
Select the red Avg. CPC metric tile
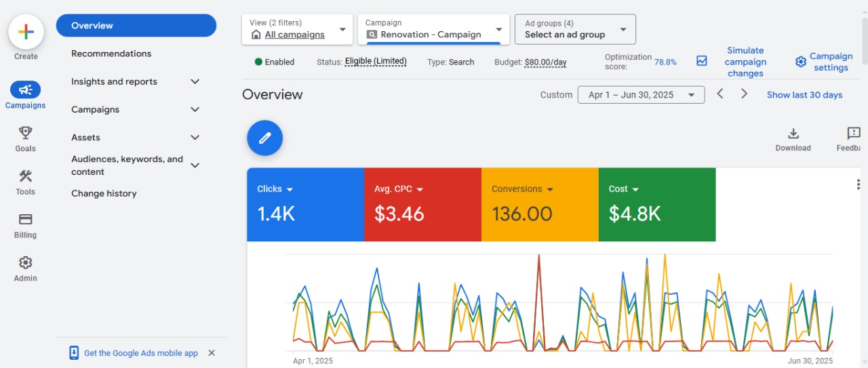pos(422,205)
